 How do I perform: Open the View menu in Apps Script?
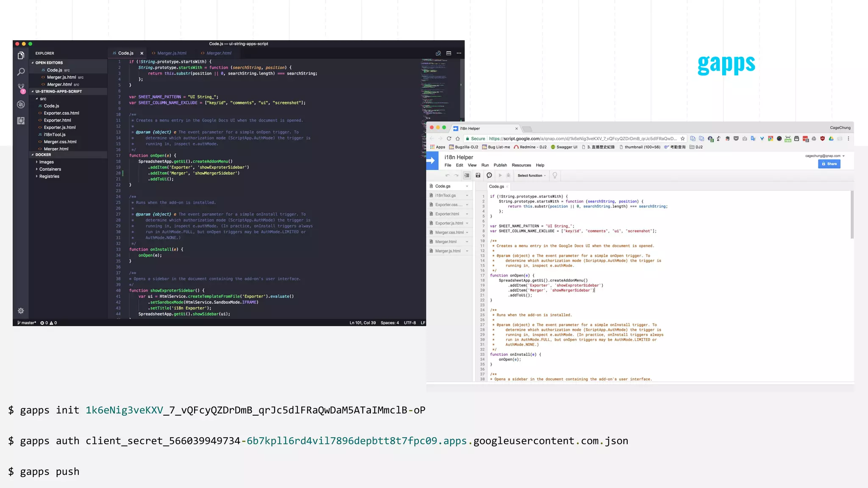472,165
